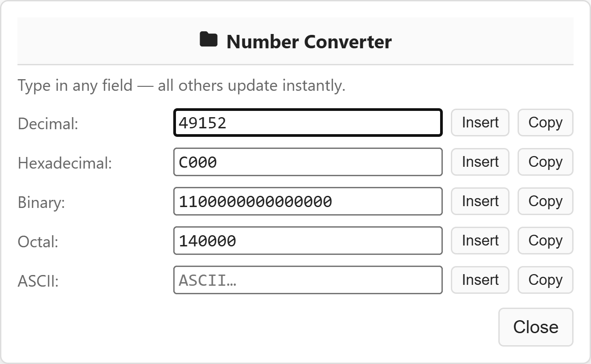This screenshot has width=591, height=364.
Task: Focus the Decimal input field
Action: (308, 123)
